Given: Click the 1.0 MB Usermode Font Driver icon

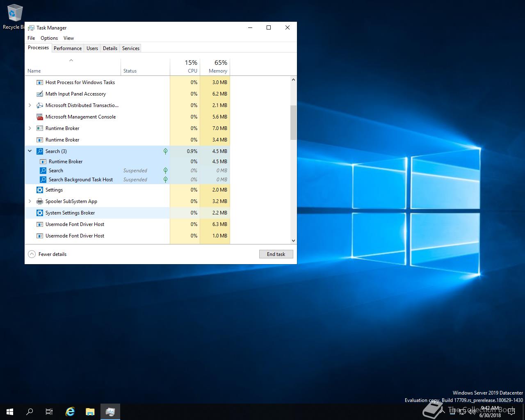Looking at the screenshot, I should 40,236.
